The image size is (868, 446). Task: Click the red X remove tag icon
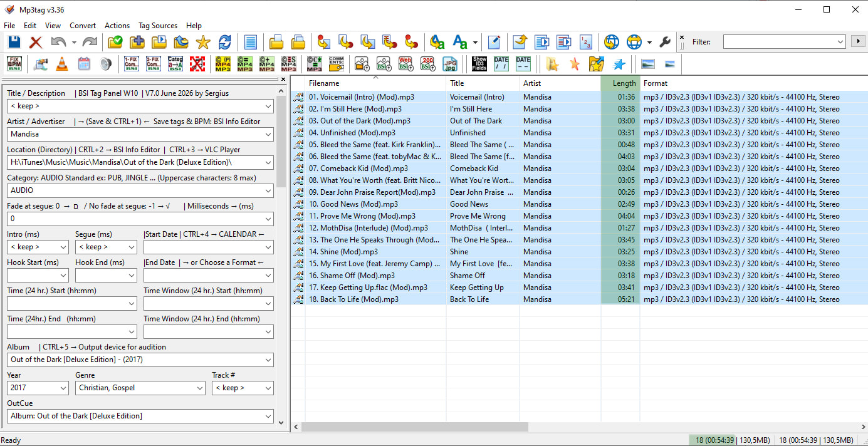point(36,42)
